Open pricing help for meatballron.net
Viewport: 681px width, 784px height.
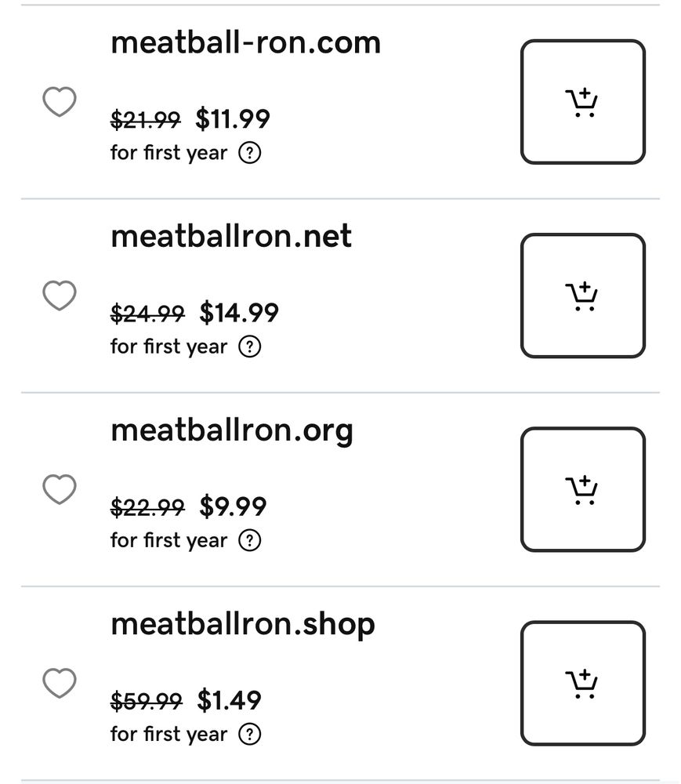click(250, 347)
